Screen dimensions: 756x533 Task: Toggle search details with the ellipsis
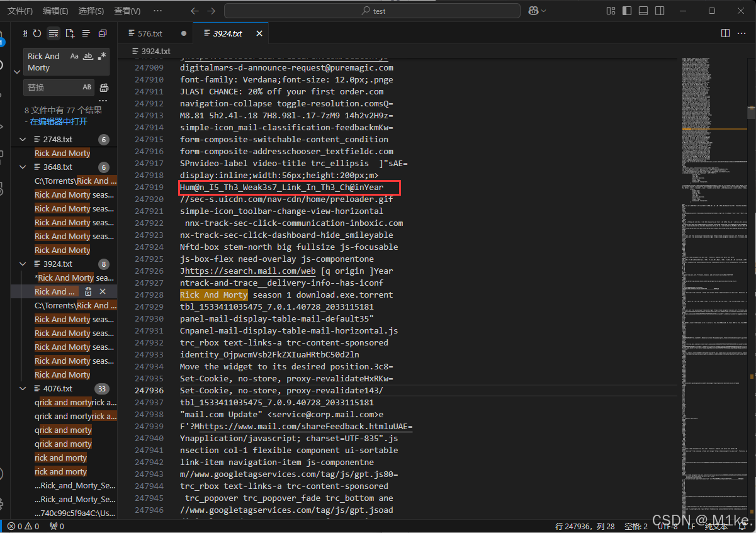(x=103, y=101)
